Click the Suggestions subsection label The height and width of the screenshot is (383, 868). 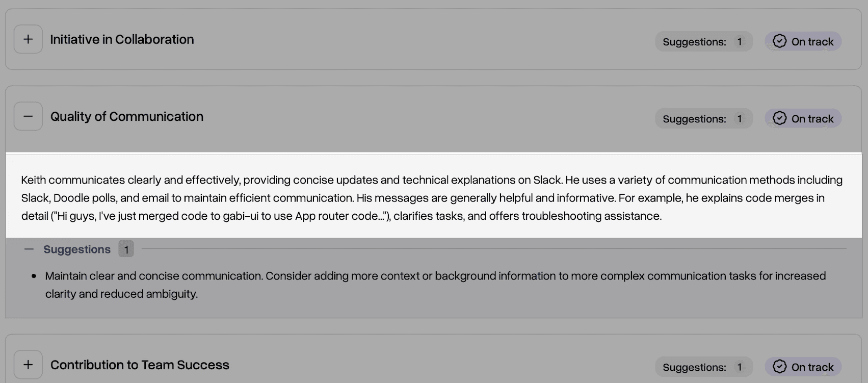(77, 249)
